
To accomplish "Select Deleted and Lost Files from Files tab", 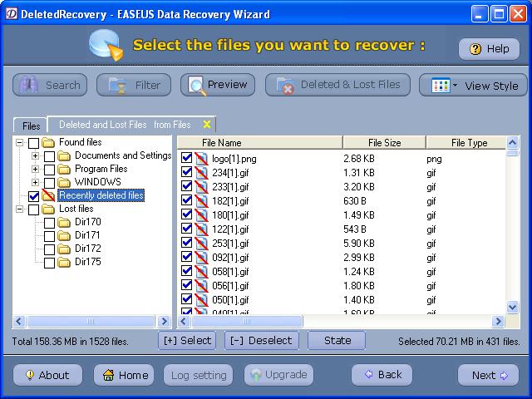I will (x=125, y=125).
